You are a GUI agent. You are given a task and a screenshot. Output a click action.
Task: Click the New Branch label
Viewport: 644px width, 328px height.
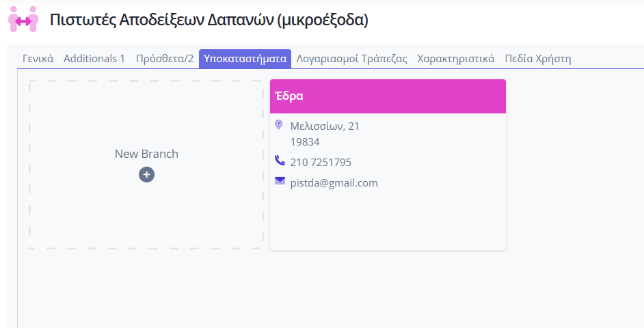(x=146, y=154)
